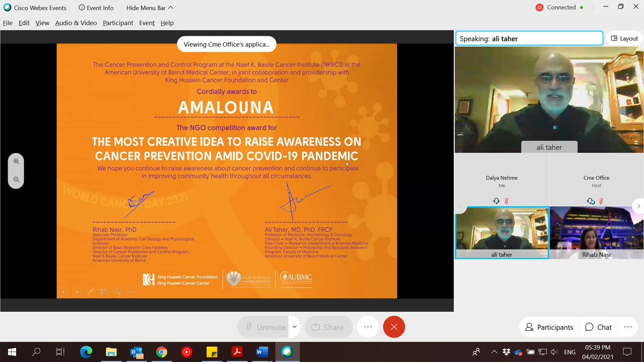This screenshot has height=362, width=644.
Task: Open the Windows notification center
Action: (x=627, y=352)
